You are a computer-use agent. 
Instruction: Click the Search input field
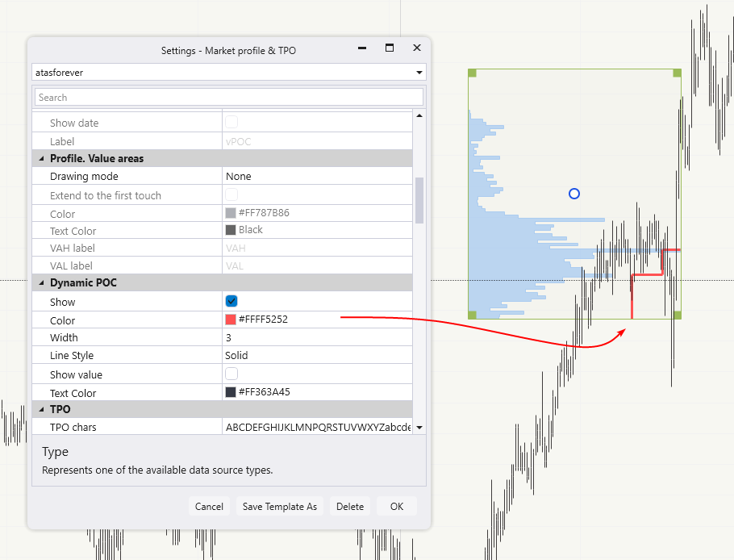pyautogui.click(x=228, y=98)
